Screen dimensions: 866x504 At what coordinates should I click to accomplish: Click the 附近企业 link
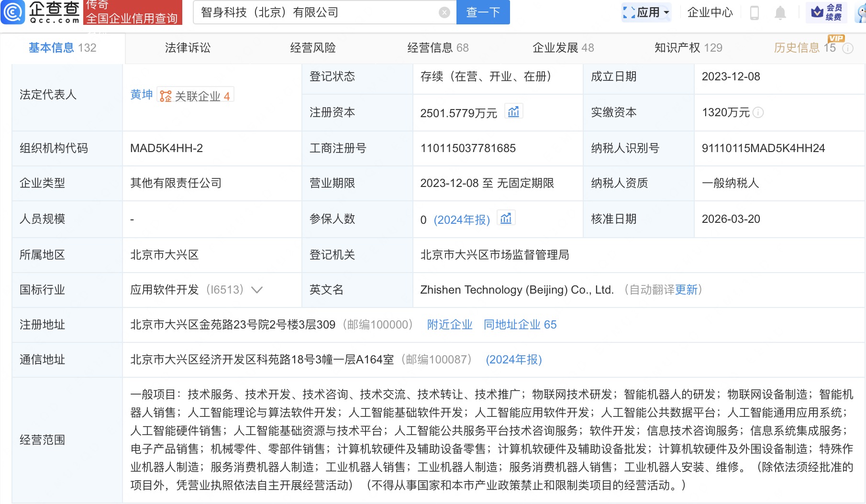(449, 325)
